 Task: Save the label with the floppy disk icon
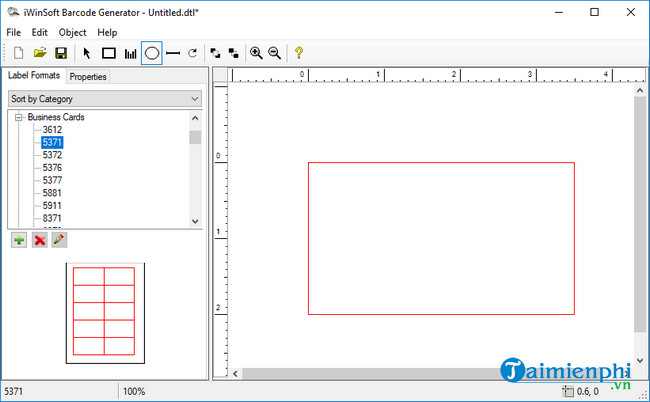pos(60,53)
